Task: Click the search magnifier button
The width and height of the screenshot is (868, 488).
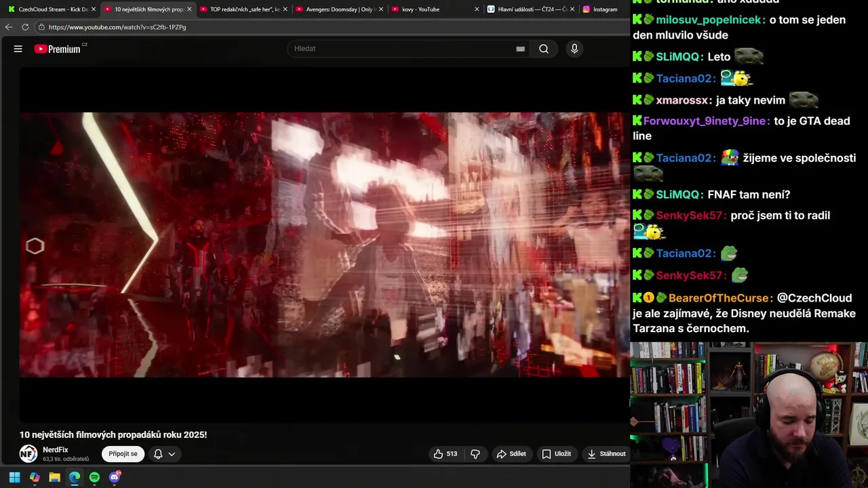Action: pos(544,49)
